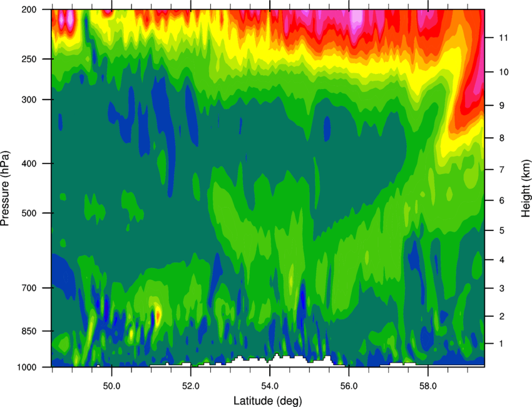532x407 pixels.
Task: Click the 56.0 latitude tick label
Action: tap(349, 386)
